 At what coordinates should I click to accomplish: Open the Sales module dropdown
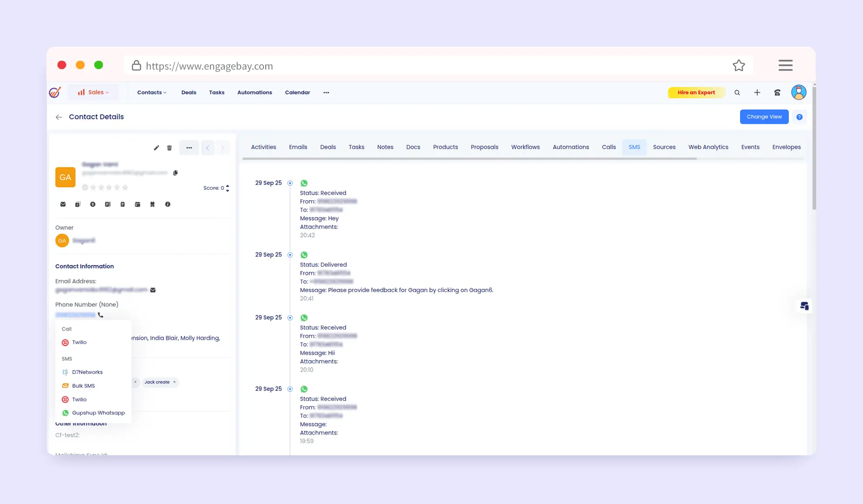[94, 92]
